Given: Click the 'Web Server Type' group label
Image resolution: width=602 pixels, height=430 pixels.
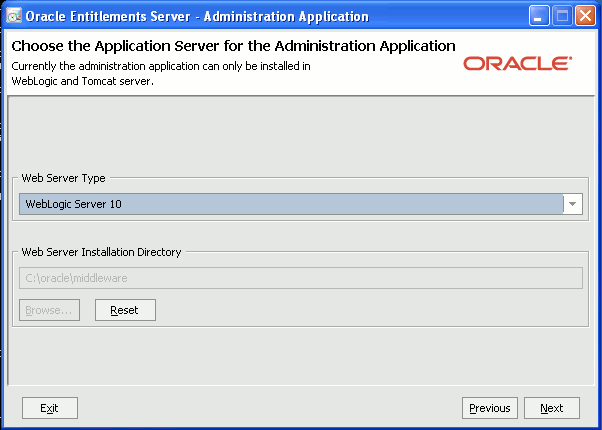Looking at the screenshot, I should tap(63, 178).
